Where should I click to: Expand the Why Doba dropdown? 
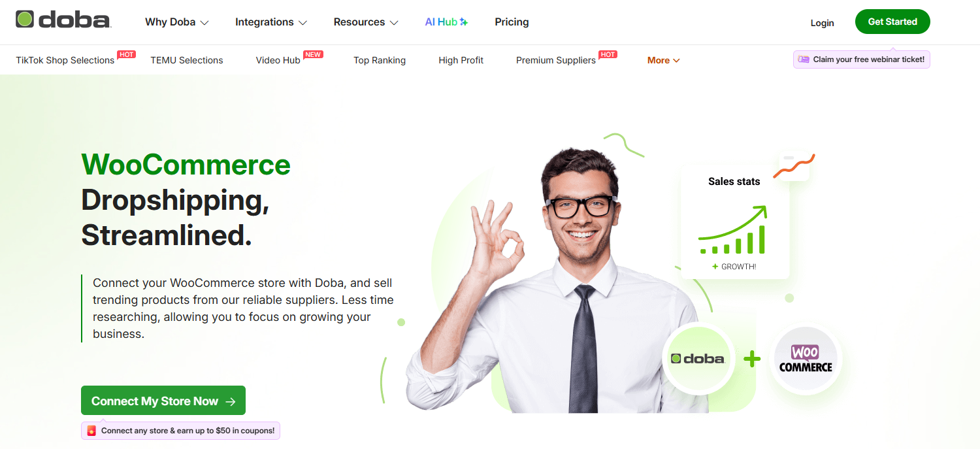click(176, 22)
